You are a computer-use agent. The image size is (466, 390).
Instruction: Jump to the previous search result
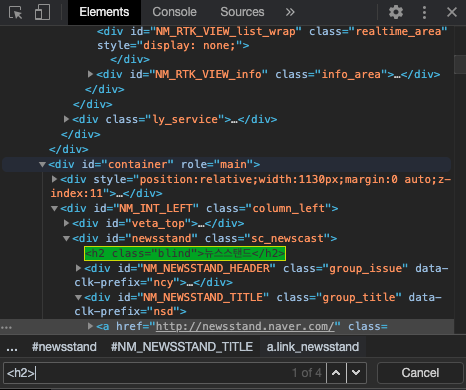(x=336, y=373)
